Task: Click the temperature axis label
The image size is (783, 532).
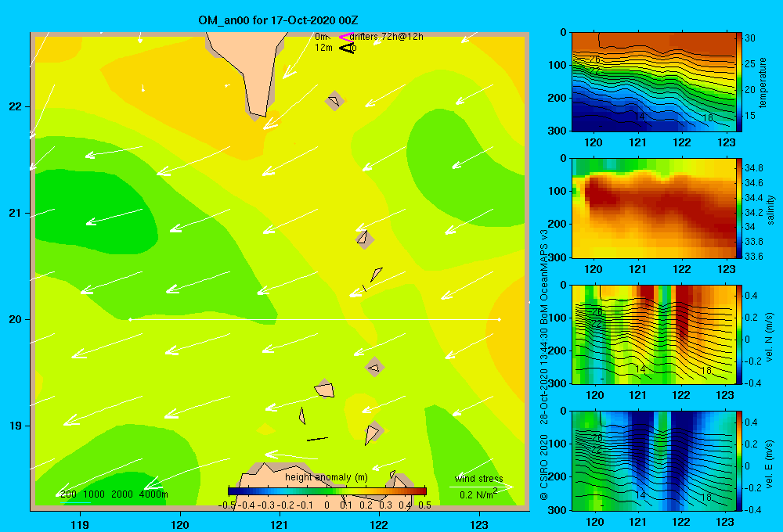Action: tap(763, 82)
